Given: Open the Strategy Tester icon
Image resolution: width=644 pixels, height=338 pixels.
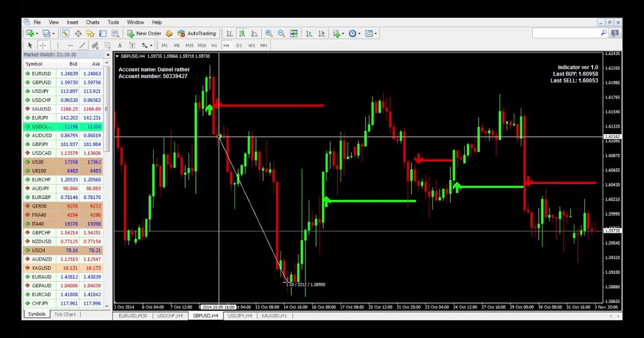Looking at the screenshot, I should click(115, 33).
